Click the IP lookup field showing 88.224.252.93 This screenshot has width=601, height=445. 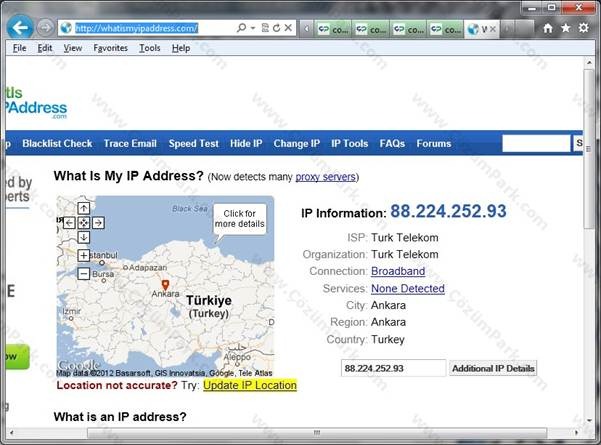tap(394, 368)
